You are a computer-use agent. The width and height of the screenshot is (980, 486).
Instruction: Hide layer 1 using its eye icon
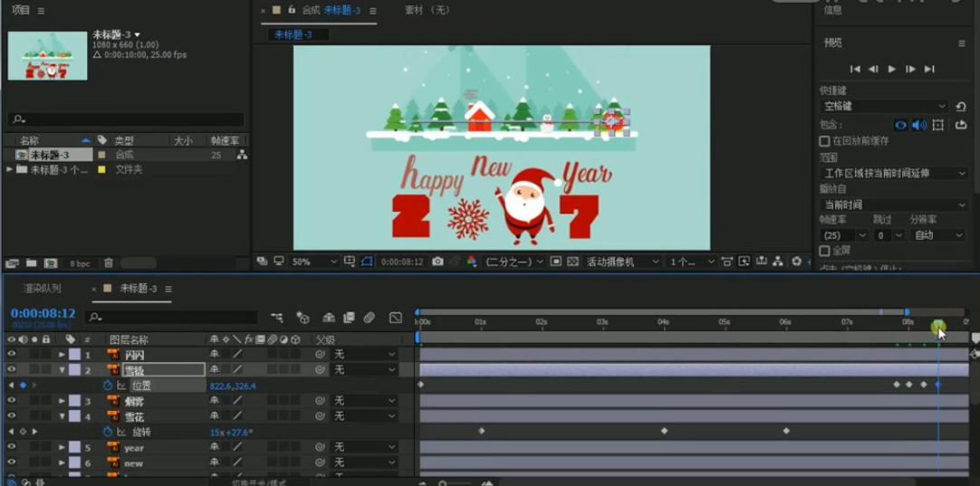point(12,355)
